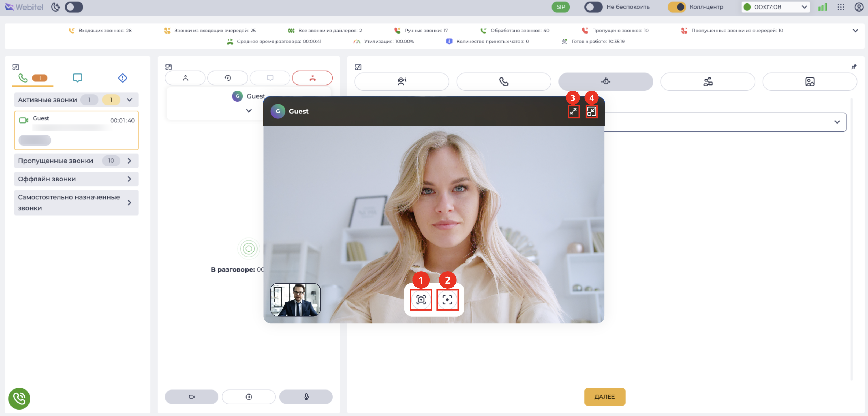868x416 pixels.
Task: Switch to the calls tab with phone icon
Action: pyautogui.click(x=33, y=78)
